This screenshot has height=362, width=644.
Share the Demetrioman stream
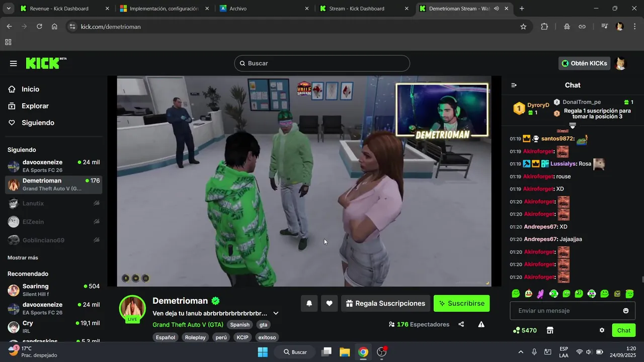coord(461,324)
